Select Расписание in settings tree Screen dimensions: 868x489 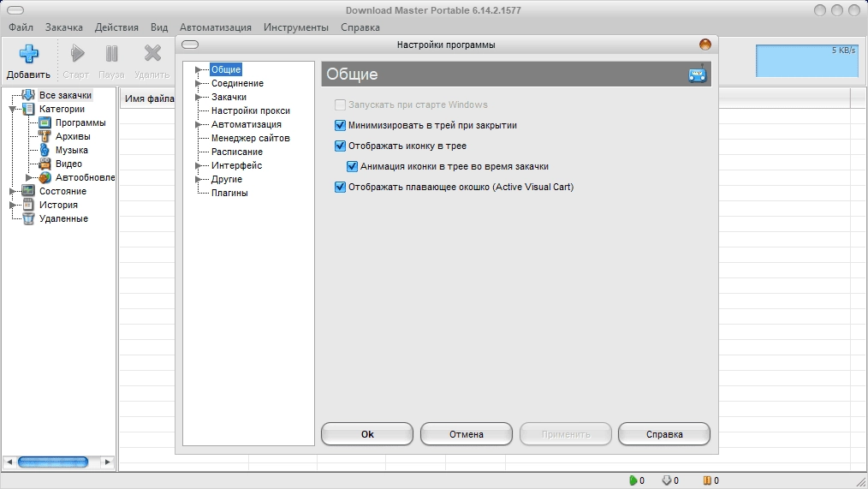pos(237,152)
